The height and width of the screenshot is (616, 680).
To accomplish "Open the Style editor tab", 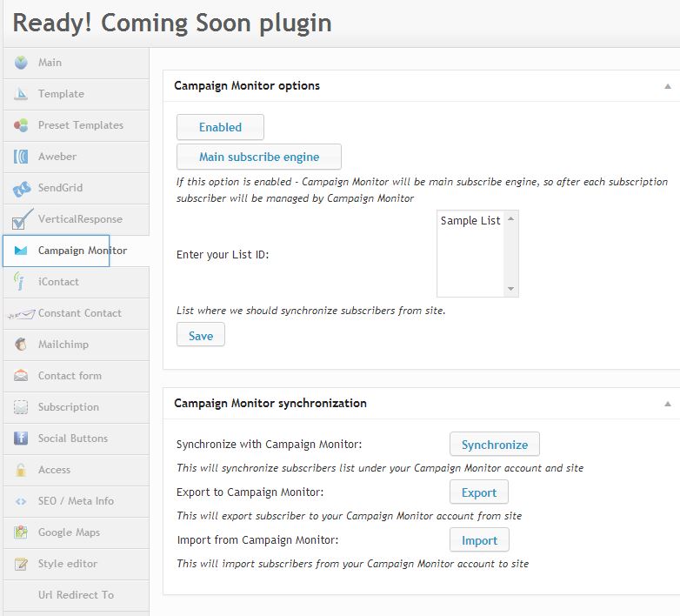I will click(x=77, y=564).
